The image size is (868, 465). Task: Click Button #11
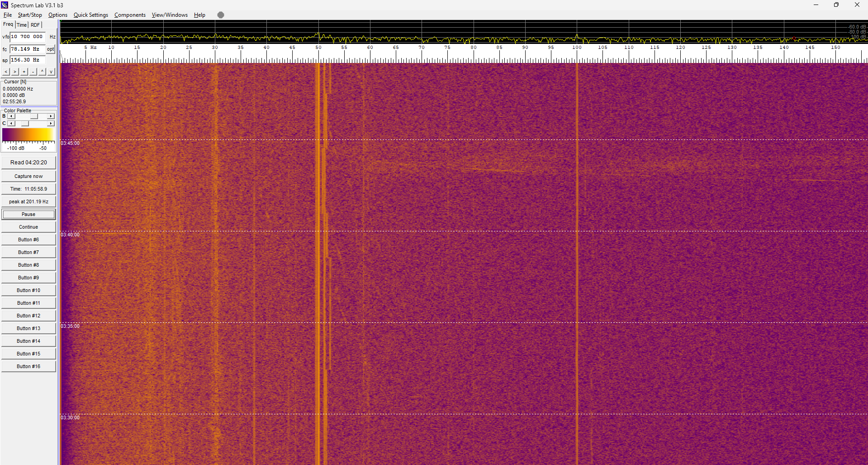28,303
